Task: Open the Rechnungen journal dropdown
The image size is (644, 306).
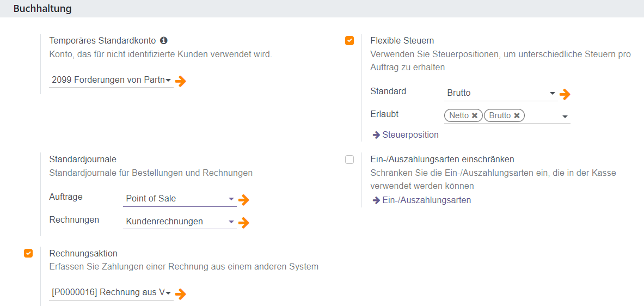Action: click(231, 222)
